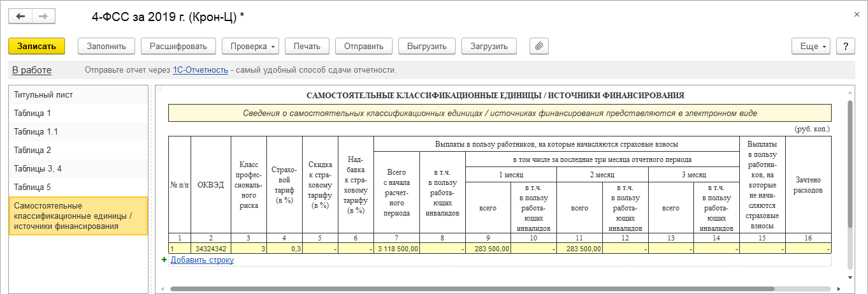
Task: Select total cell 3 118 500,00
Action: tap(396, 249)
